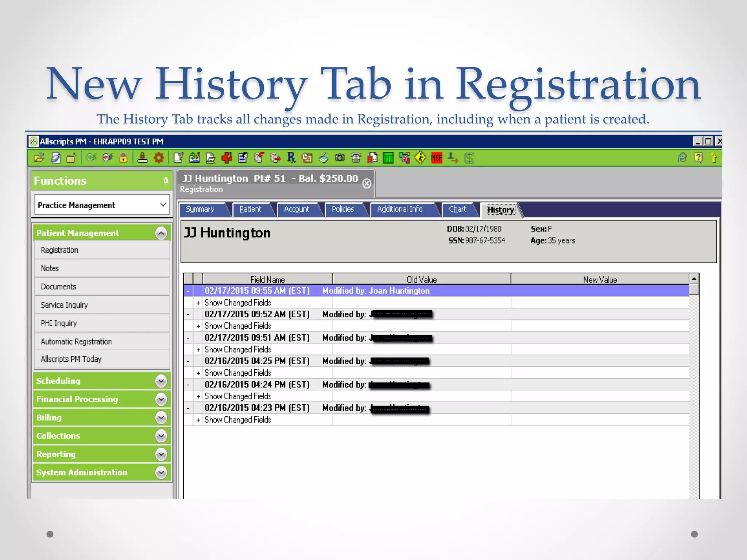
Task: Expand Show Changed Fields under 04:25 PM entry
Action: click(198, 373)
